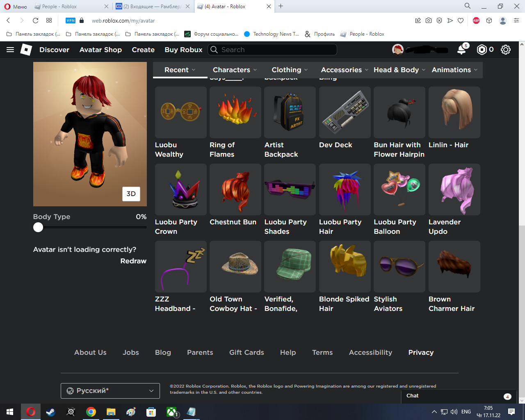525x420 pixels.
Task: Open the About Us footer link
Action: tap(90, 352)
